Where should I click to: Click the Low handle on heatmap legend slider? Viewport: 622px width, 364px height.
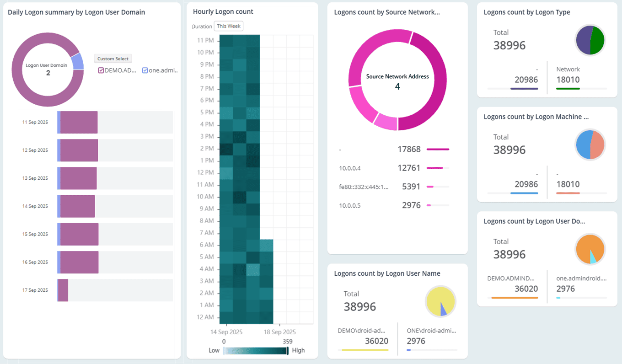point(224,351)
